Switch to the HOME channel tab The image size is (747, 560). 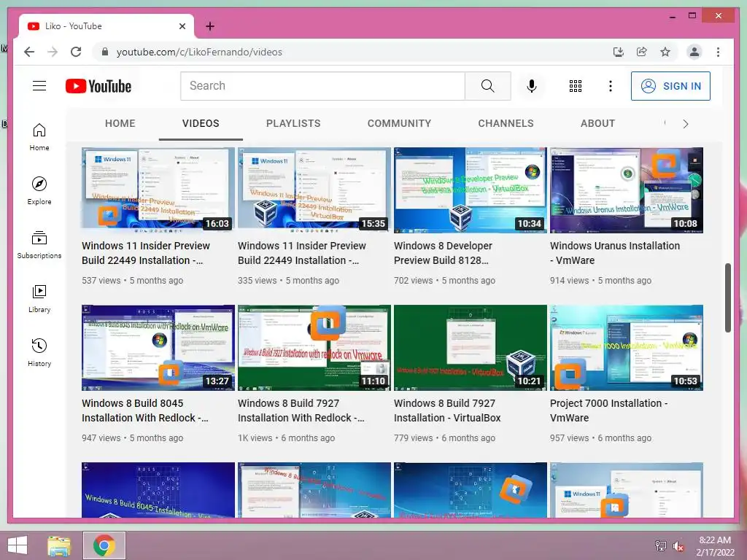tap(120, 123)
